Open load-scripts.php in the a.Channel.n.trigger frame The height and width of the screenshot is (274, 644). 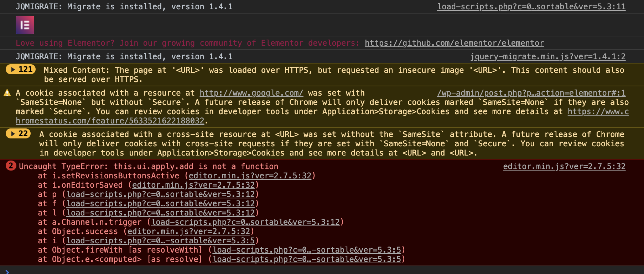[x=246, y=222]
